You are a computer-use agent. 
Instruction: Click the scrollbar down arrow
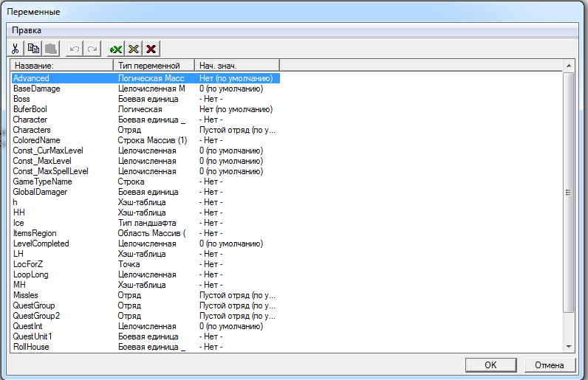click(569, 347)
